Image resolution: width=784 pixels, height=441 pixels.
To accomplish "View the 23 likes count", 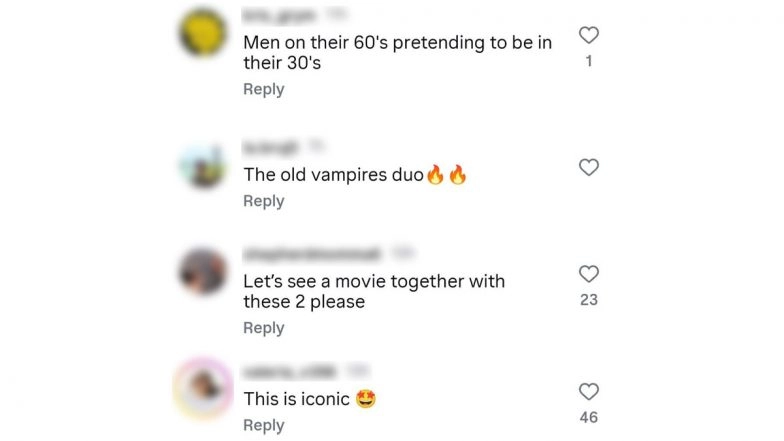I will 588,300.
